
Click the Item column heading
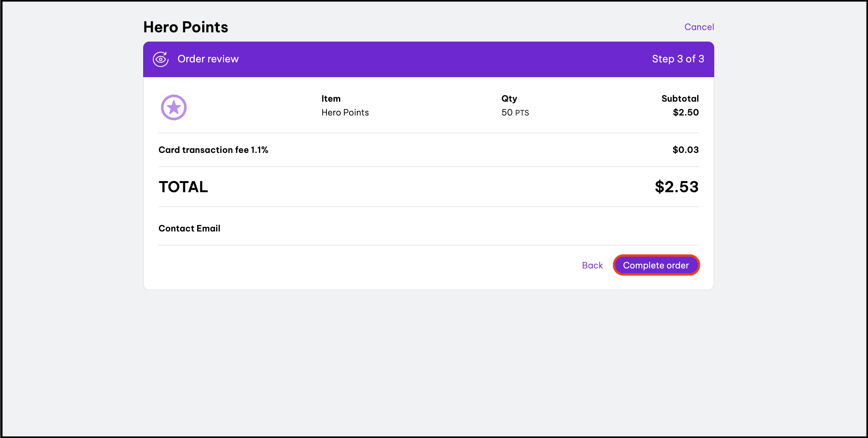tap(331, 98)
